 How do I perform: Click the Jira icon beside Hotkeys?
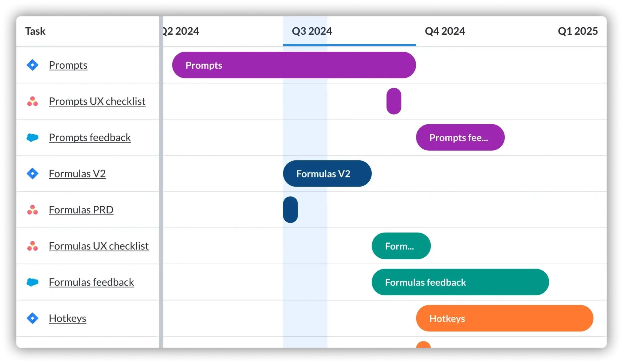(x=32, y=318)
